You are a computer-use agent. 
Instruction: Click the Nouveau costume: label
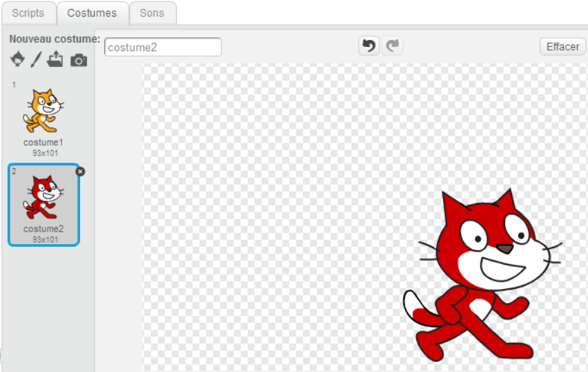click(x=55, y=39)
